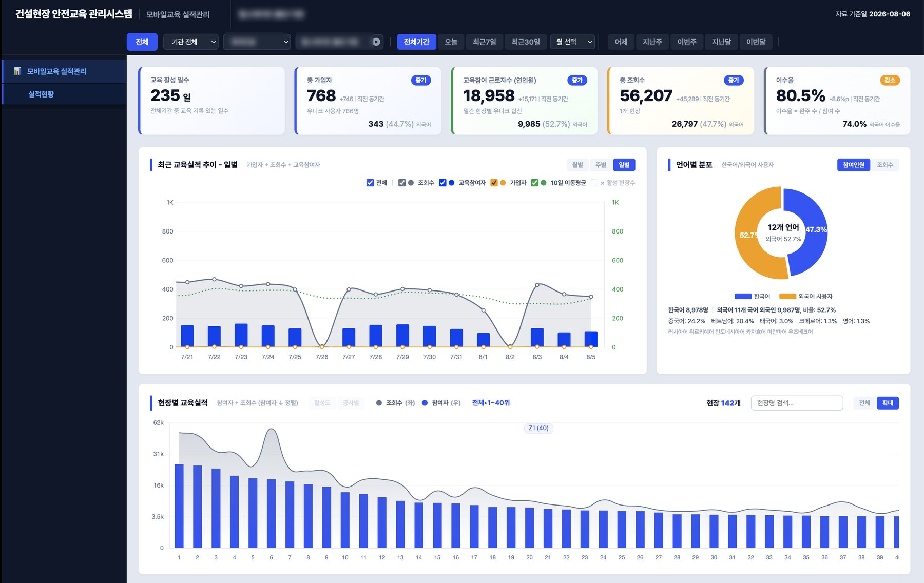This screenshot has height=583, width=924.
Task: Open 모바일교육 실적관리 in the sidebar
Action: point(64,71)
